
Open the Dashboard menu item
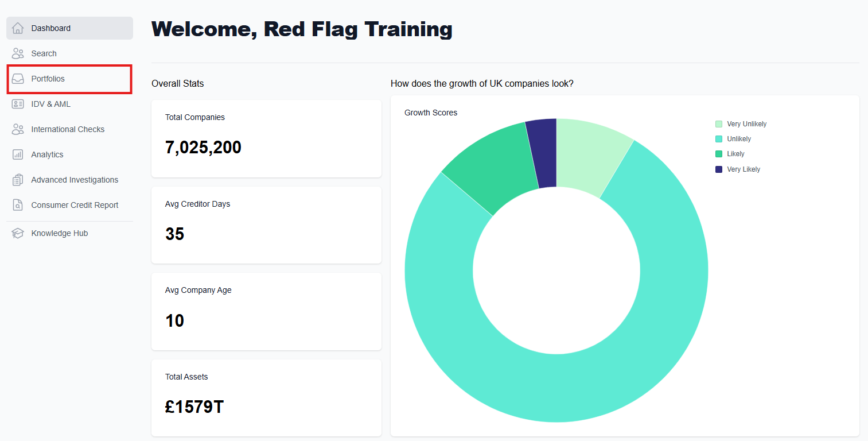69,28
